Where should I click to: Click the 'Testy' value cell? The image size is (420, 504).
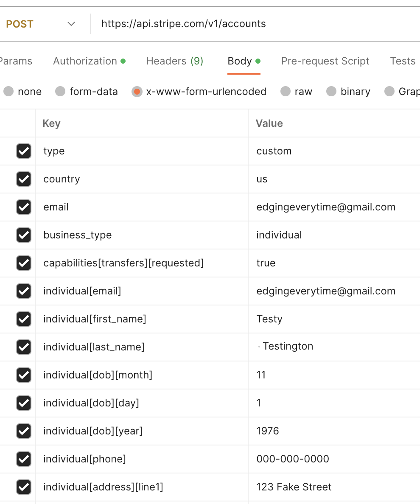click(334, 319)
